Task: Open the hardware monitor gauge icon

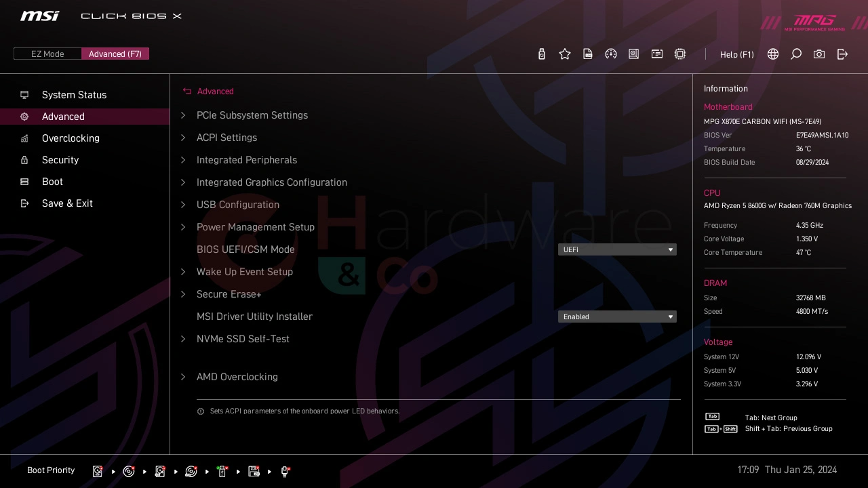Action: click(x=611, y=54)
